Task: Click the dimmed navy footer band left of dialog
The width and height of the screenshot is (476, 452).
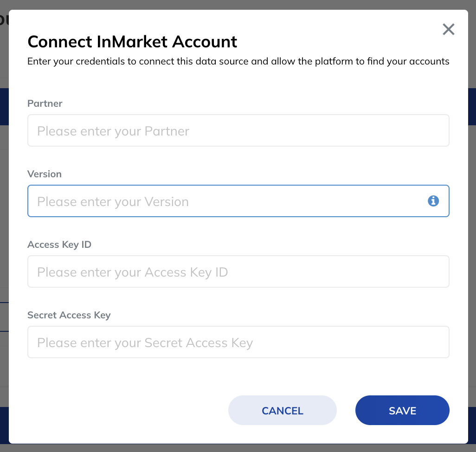Action: point(4,425)
